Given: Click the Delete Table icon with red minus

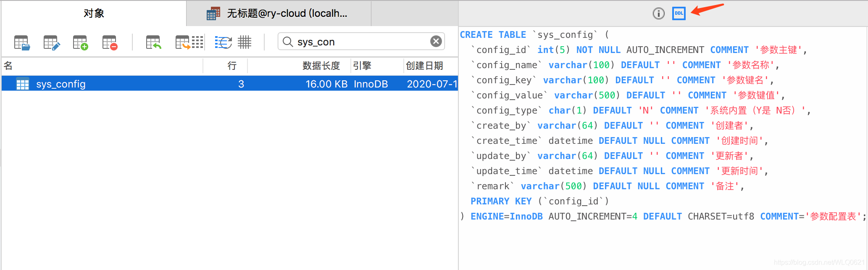Looking at the screenshot, I should (x=110, y=42).
